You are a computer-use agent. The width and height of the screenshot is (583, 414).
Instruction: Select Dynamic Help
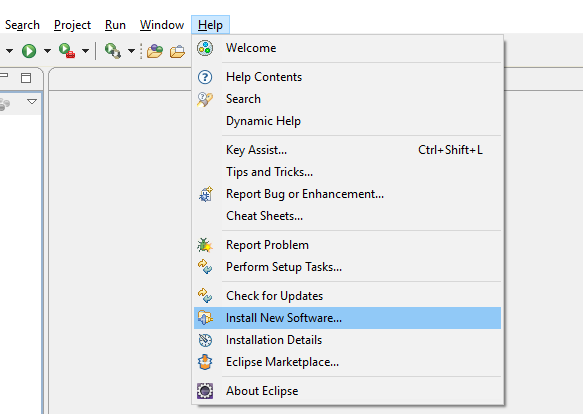coord(347,121)
